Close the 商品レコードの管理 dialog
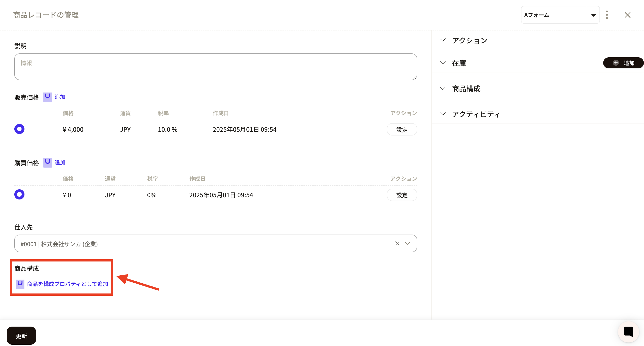The height and width of the screenshot is (346, 644). (x=627, y=15)
